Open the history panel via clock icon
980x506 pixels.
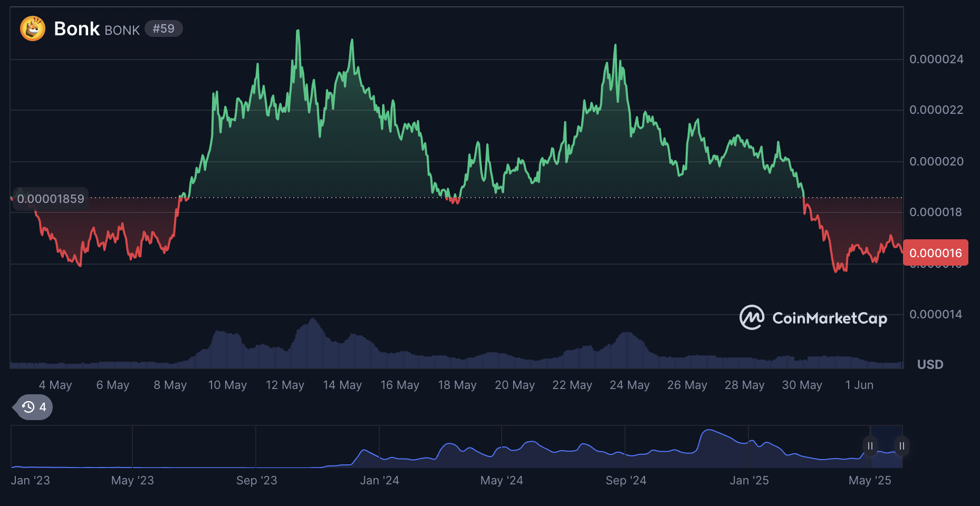tap(29, 407)
